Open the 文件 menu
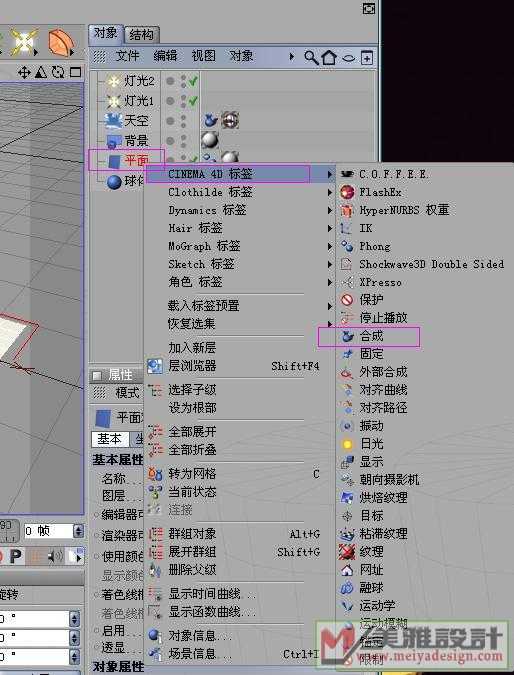The image size is (514, 675). 127,56
